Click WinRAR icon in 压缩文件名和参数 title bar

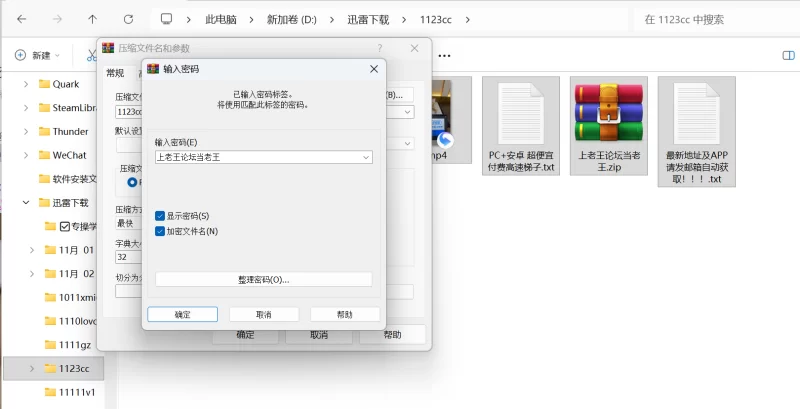click(x=108, y=47)
